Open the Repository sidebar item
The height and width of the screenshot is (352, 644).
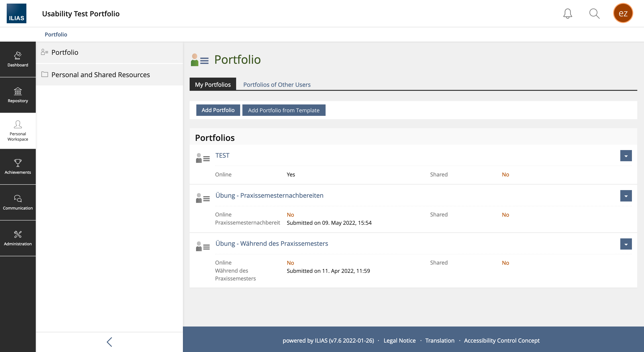point(18,95)
